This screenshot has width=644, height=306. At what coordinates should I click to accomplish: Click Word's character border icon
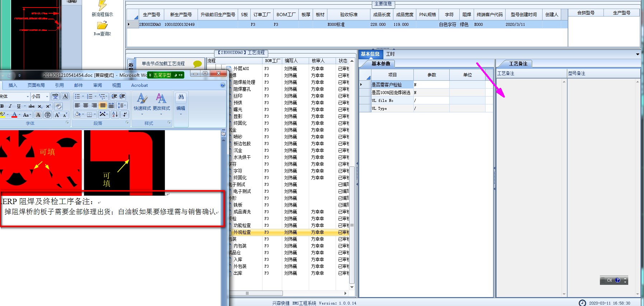[x=65, y=96]
